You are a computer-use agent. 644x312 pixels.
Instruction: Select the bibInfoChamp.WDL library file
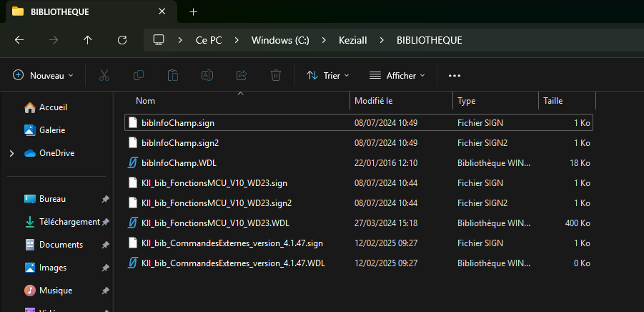point(172,163)
